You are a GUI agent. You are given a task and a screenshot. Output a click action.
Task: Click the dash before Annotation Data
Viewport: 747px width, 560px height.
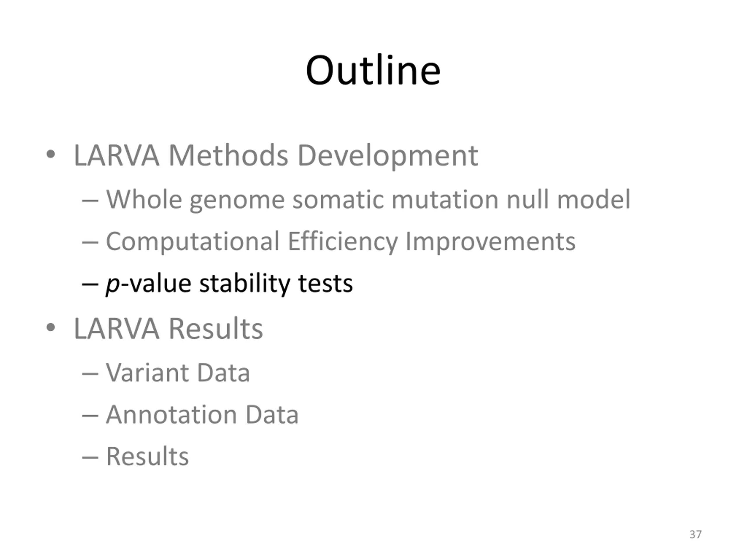pos(90,416)
